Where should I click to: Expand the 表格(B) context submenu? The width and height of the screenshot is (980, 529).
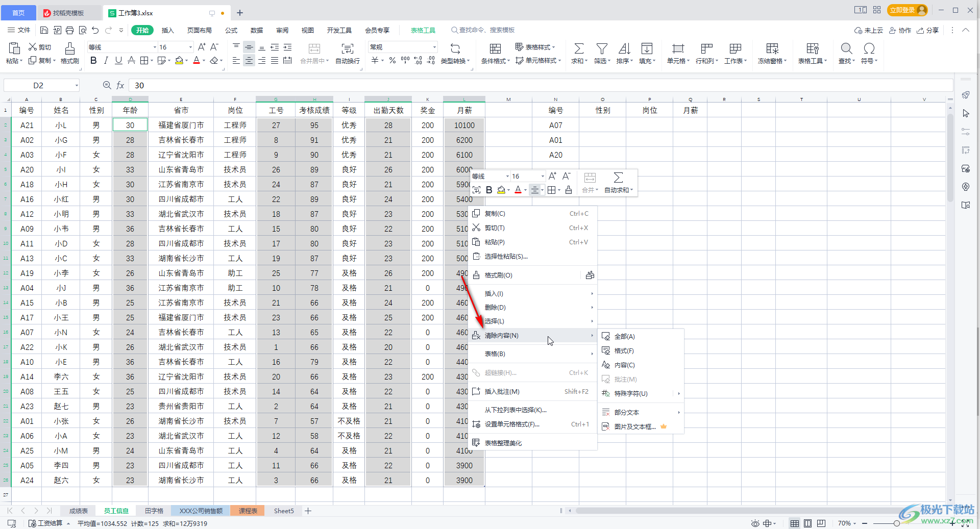532,354
